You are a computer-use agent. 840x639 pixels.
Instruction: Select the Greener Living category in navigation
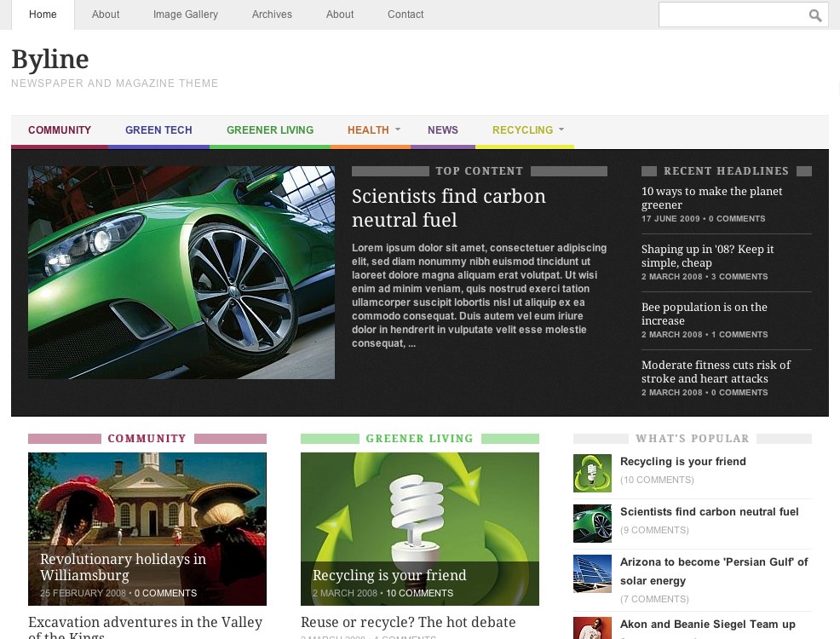(x=270, y=130)
